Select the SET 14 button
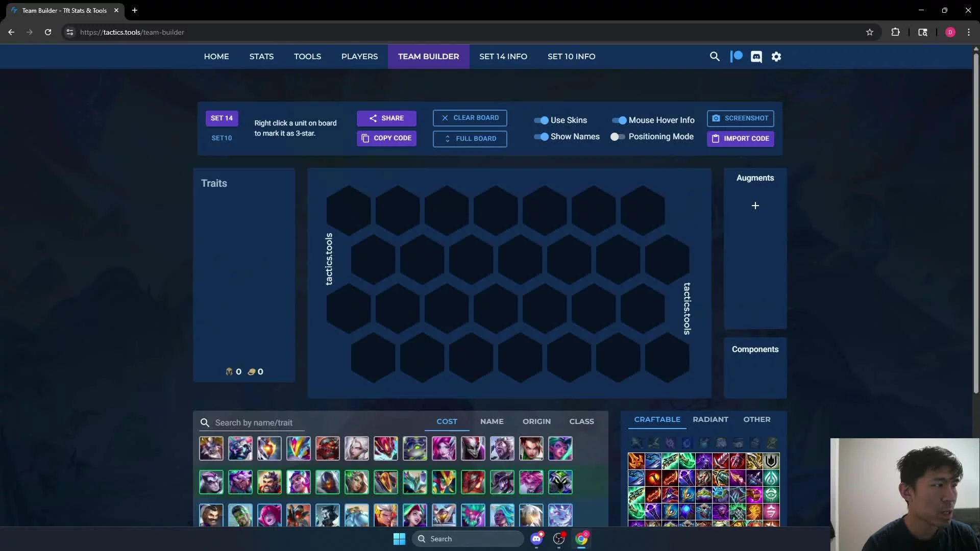Screen dimensions: 980x551 (x=222, y=118)
